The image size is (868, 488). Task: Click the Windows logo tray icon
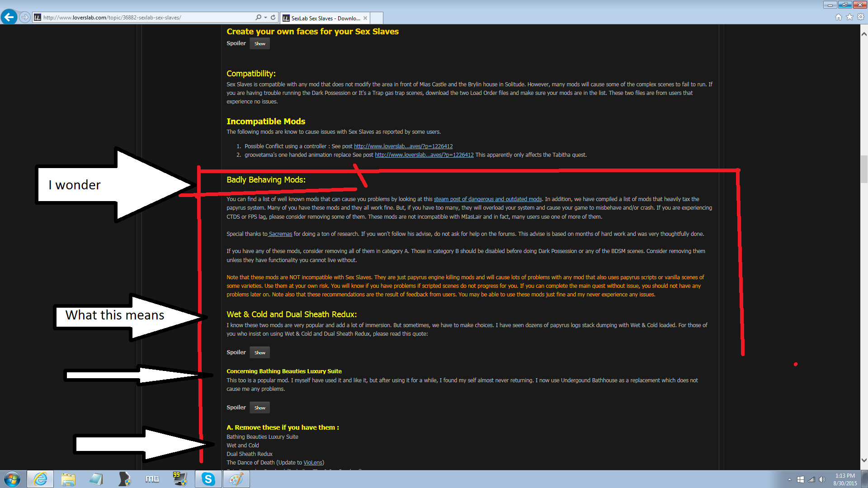pos(801,479)
